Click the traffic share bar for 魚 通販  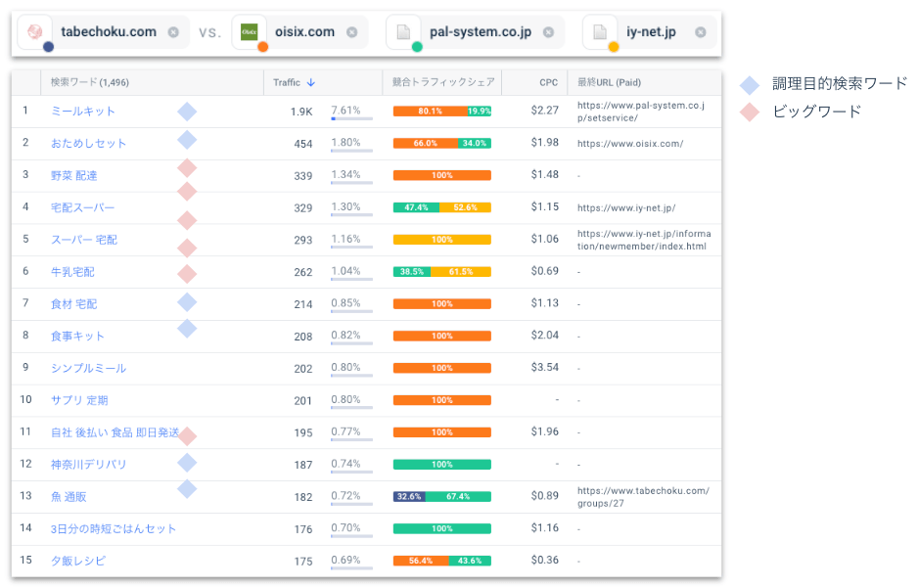[x=441, y=497]
